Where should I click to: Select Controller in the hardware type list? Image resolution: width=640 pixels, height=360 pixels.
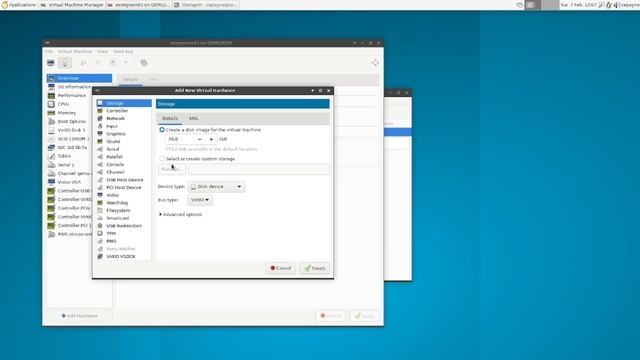pyautogui.click(x=124, y=111)
